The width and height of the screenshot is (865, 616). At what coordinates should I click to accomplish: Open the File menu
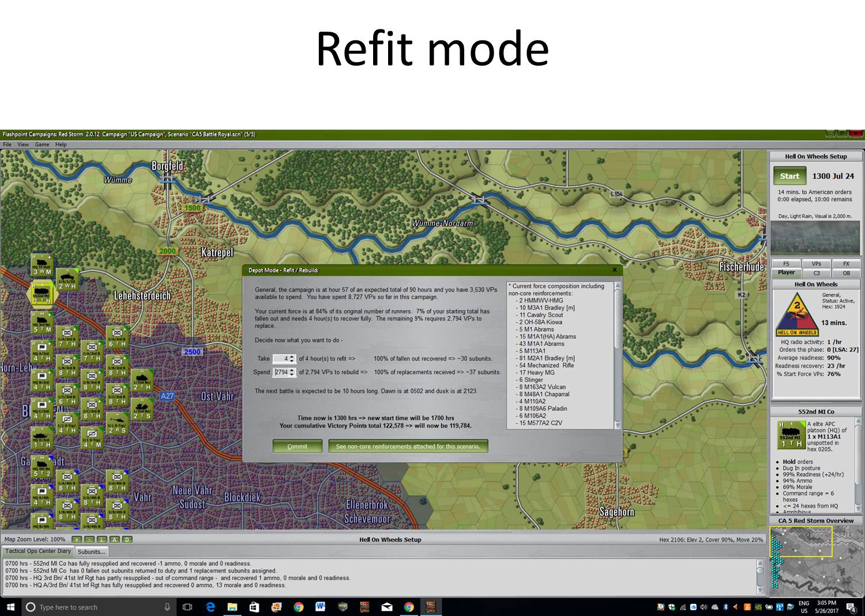7,145
